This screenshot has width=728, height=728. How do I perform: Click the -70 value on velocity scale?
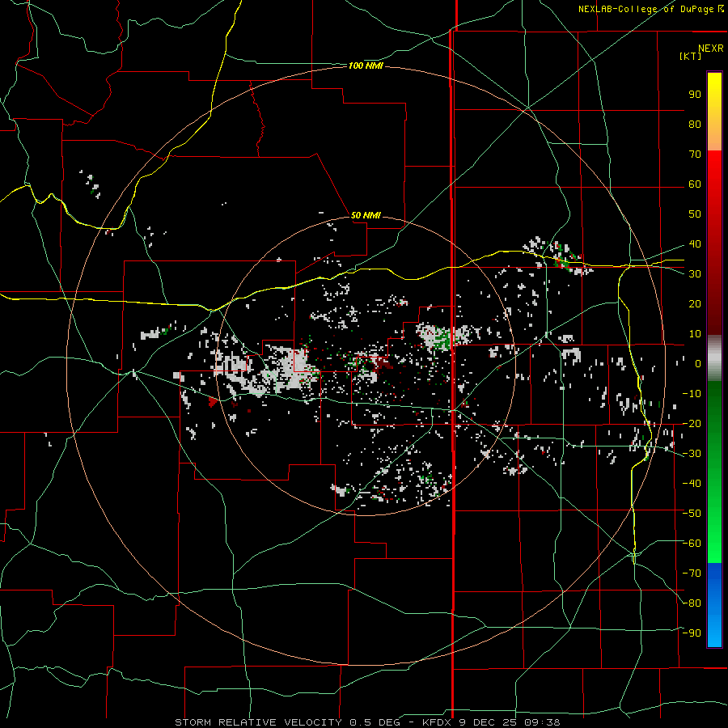[692, 574]
